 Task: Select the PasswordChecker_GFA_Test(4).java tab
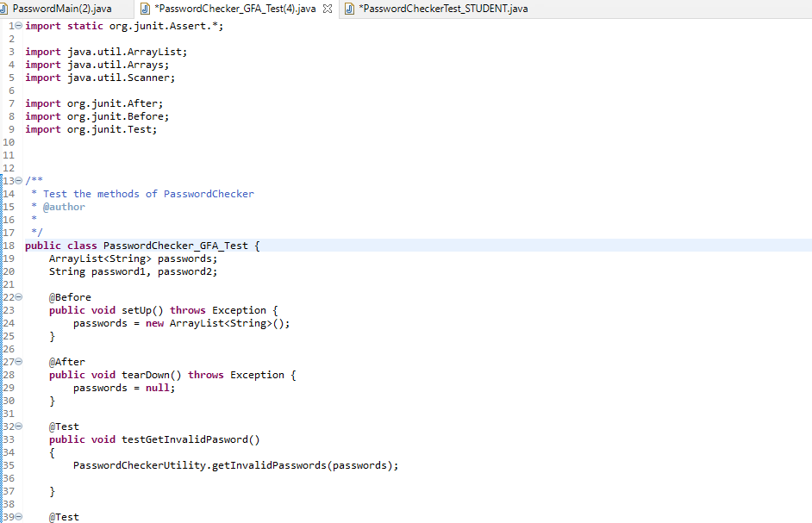point(235,9)
